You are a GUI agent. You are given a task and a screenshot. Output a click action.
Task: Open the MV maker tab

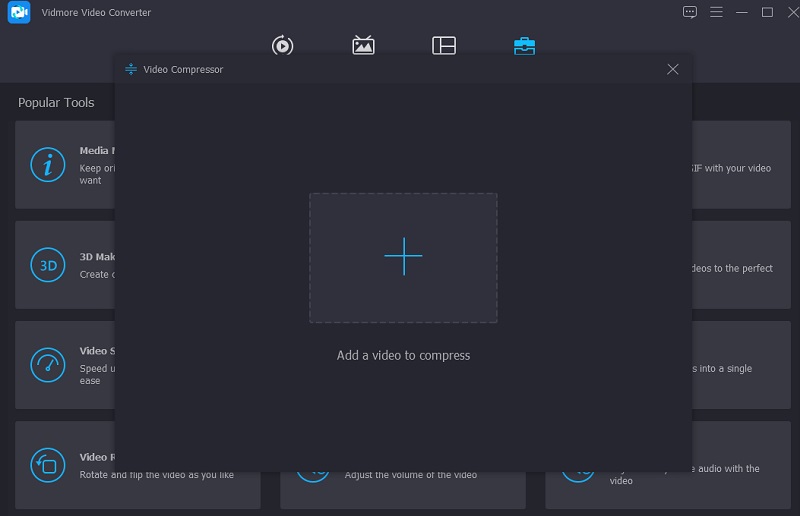pos(364,45)
